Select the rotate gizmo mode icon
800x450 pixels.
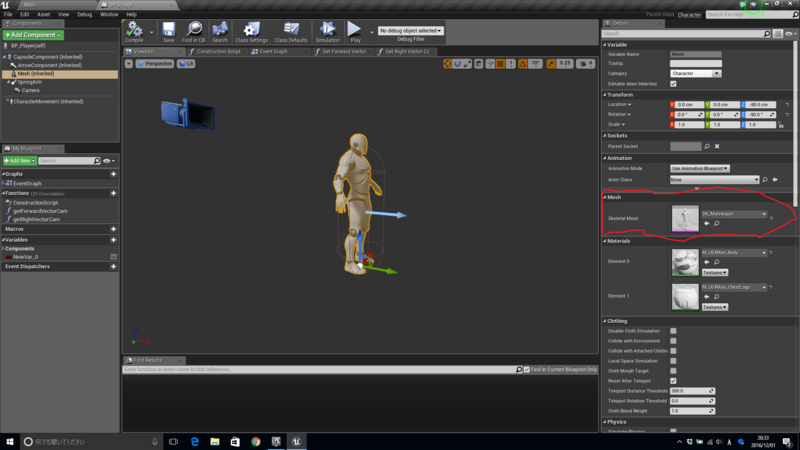[x=457, y=64]
